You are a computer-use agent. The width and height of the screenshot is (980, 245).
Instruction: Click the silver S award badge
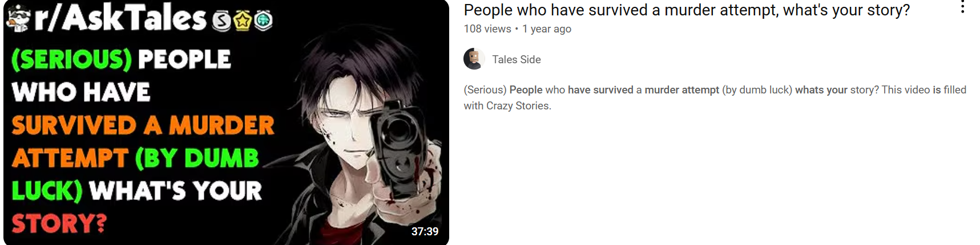tap(222, 21)
